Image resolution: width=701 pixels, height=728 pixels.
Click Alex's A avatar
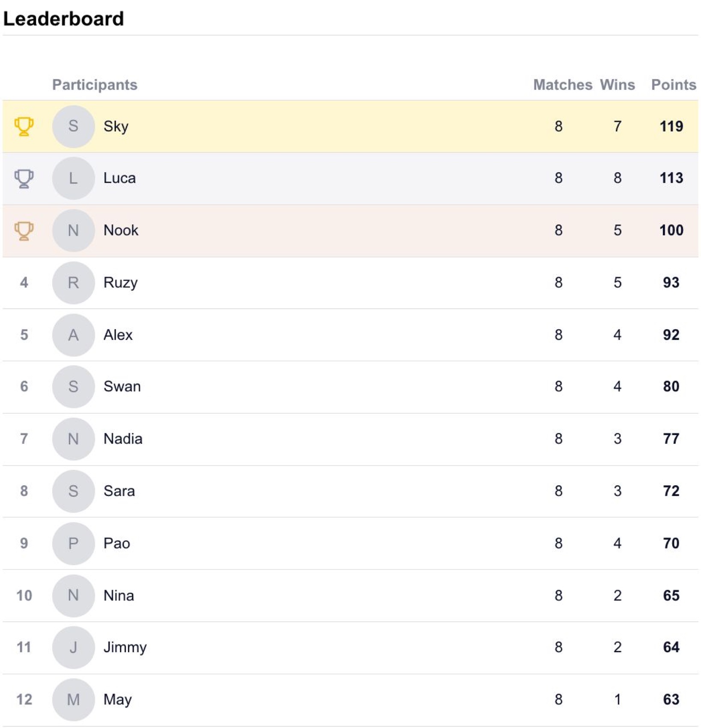[x=73, y=335]
